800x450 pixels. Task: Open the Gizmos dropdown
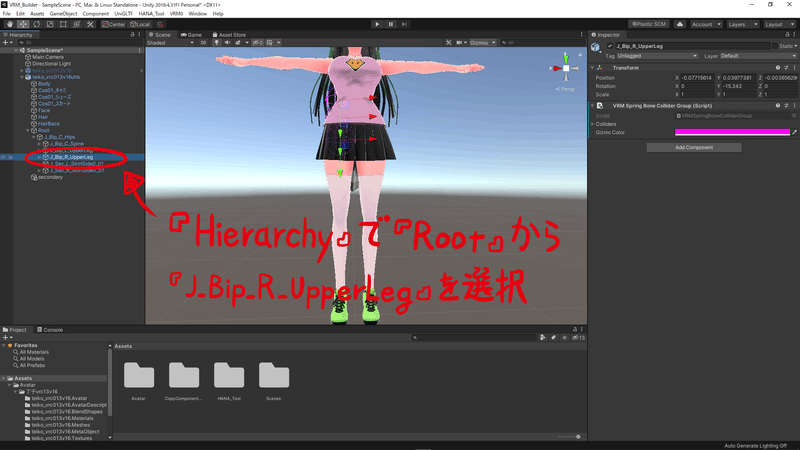[x=482, y=43]
